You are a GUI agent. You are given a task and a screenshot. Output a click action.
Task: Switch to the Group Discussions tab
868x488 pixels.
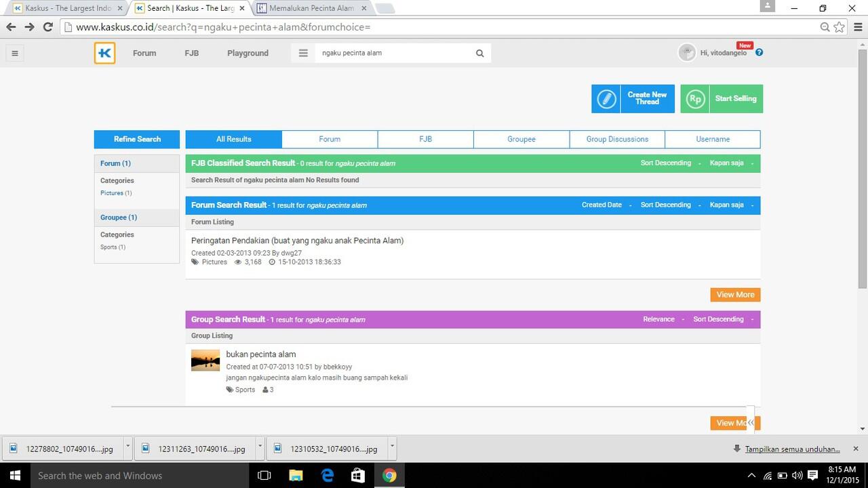pyautogui.click(x=617, y=139)
